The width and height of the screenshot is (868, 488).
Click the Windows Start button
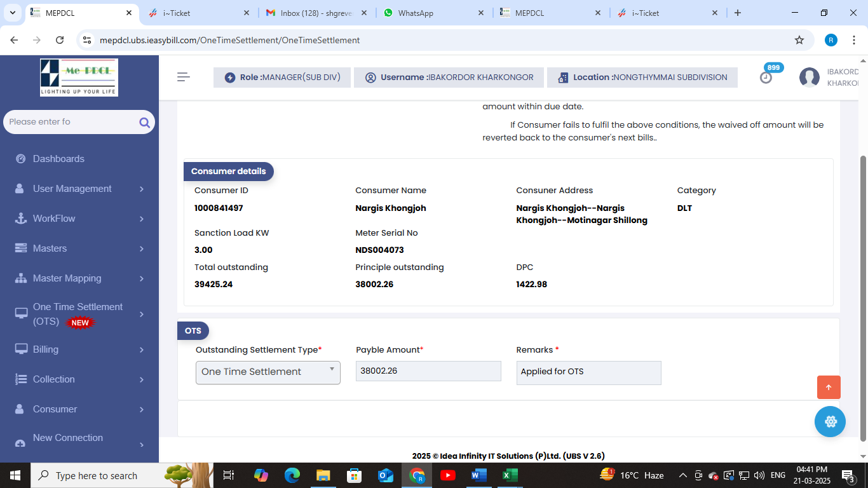pyautogui.click(x=15, y=475)
